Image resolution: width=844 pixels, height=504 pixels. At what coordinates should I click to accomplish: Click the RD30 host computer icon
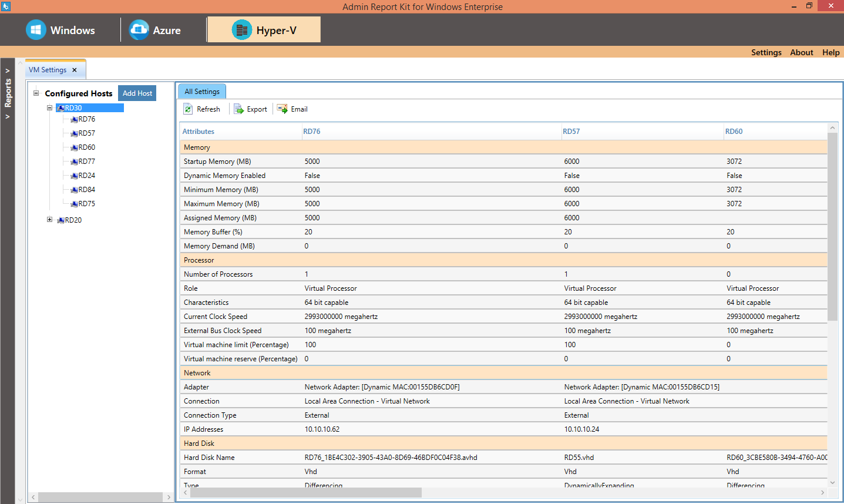click(60, 108)
